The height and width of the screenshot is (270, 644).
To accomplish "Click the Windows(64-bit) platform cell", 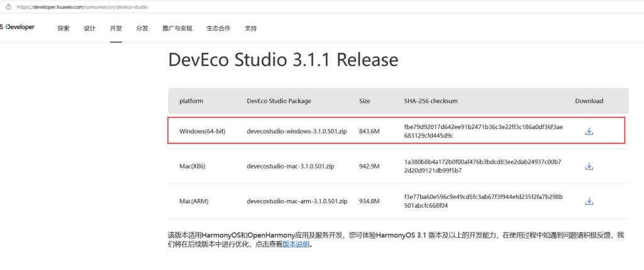I will [x=203, y=131].
